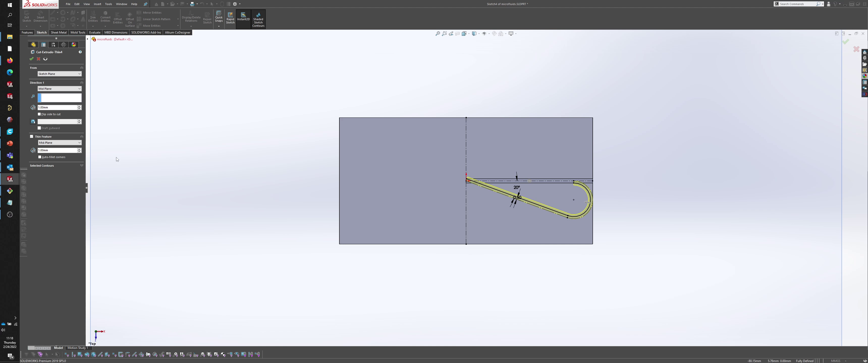Screen dimensions: 868x363
Task: Open ConfigurationManager tab icon
Action: point(53,44)
